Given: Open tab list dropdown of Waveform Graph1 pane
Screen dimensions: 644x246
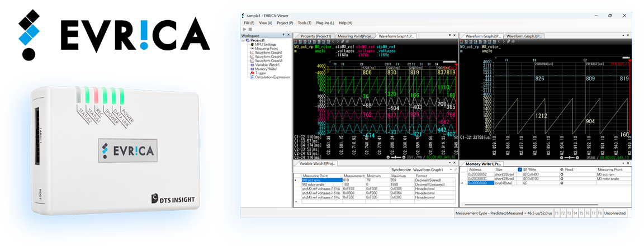Looking at the screenshot, I should tap(449, 36).
